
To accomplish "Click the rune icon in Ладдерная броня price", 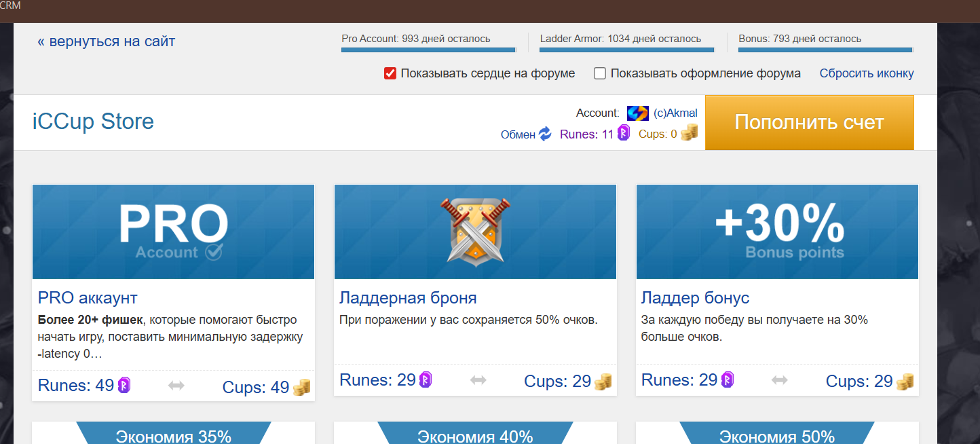I will click(x=426, y=380).
